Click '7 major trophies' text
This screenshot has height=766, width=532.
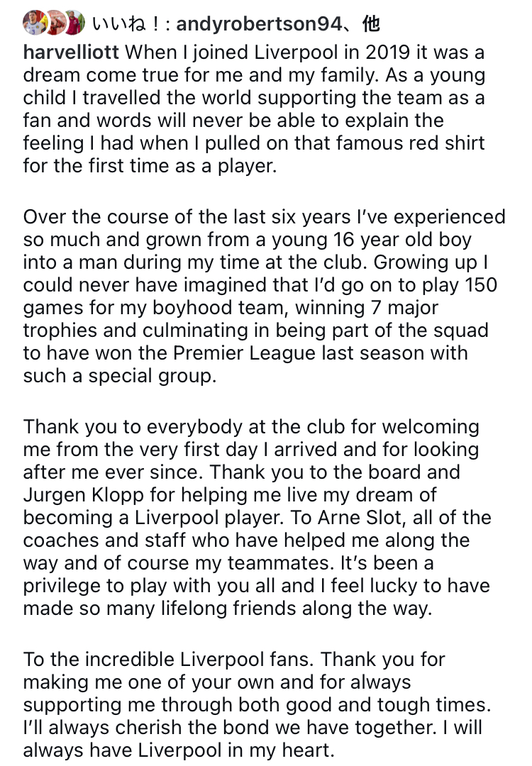click(x=231, y=319)
